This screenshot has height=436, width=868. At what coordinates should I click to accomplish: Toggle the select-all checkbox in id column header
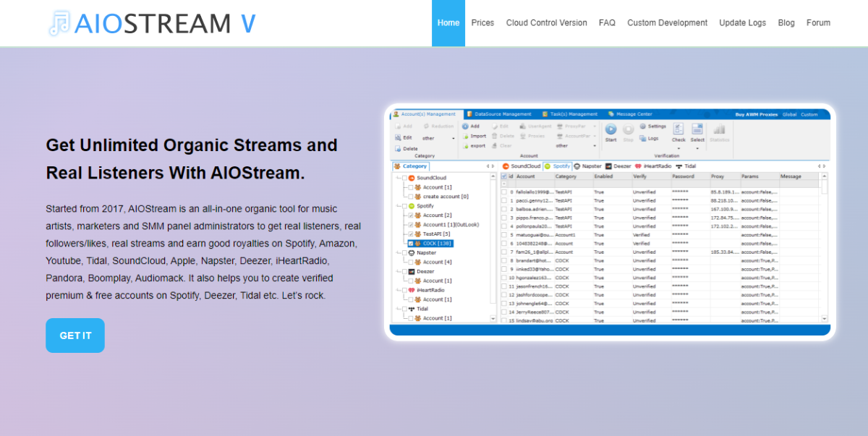pyautogui.click(x=504, y=176)
